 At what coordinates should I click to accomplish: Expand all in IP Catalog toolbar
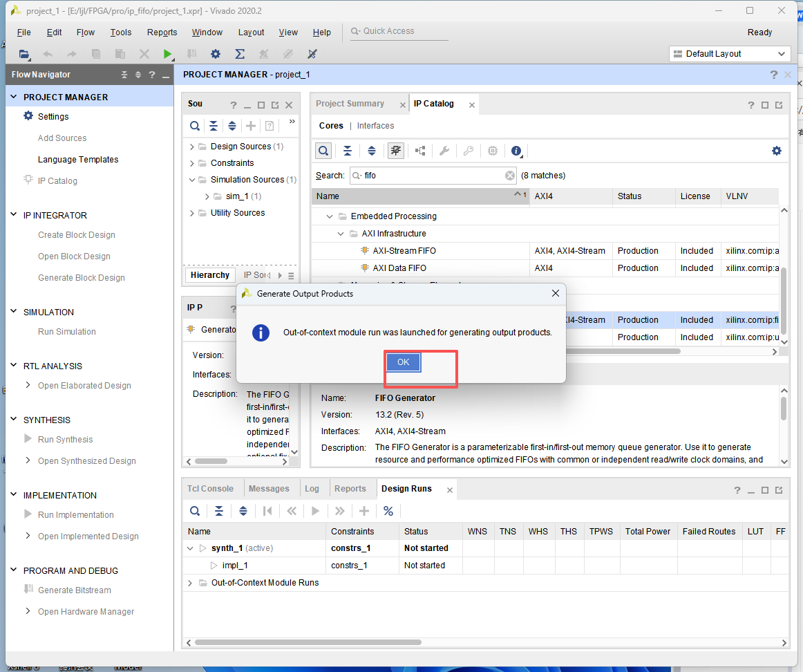click(372, 151)
